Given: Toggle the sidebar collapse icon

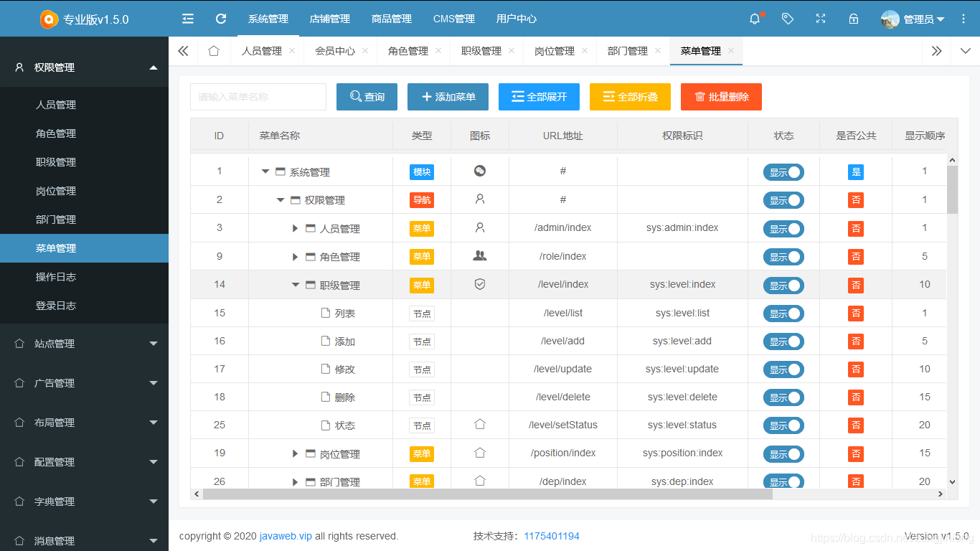Looking at the screenshot, I should point(188,19).
